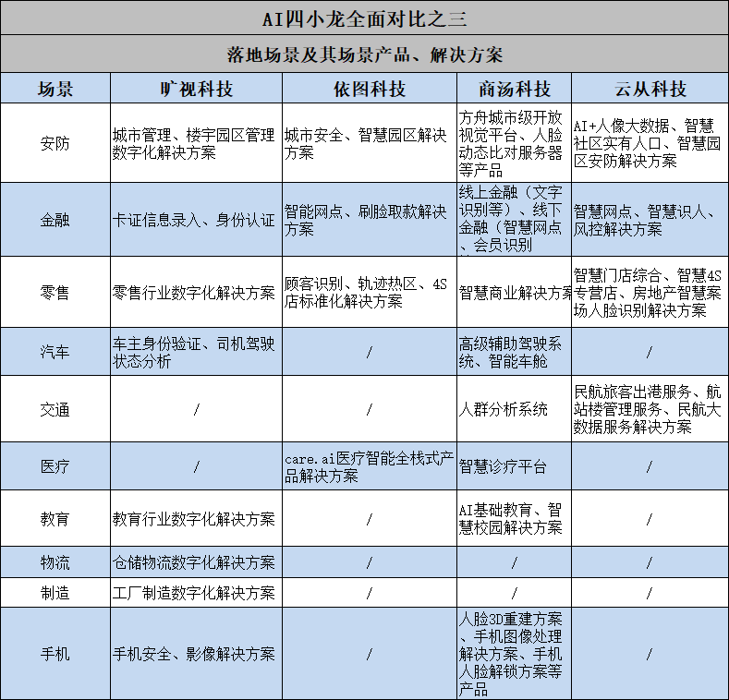Click cell 城市安全、智慧园区解决方案

click(x=370, y=143)
